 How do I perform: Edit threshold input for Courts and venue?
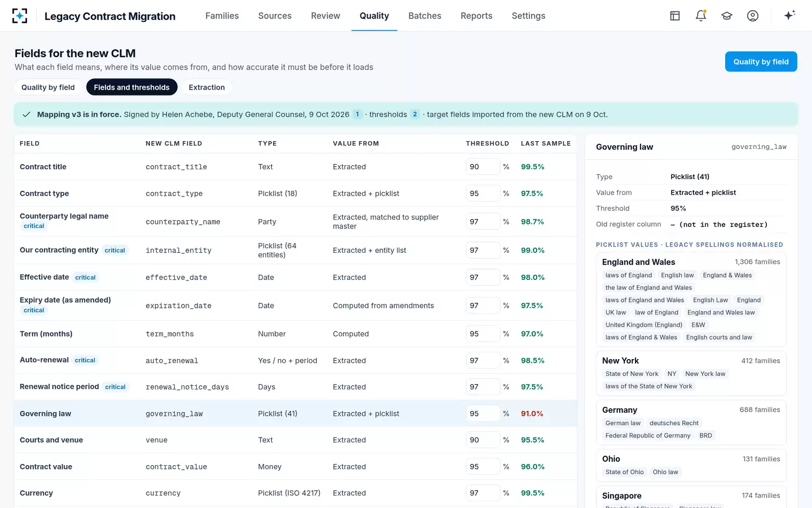point(483,440)
